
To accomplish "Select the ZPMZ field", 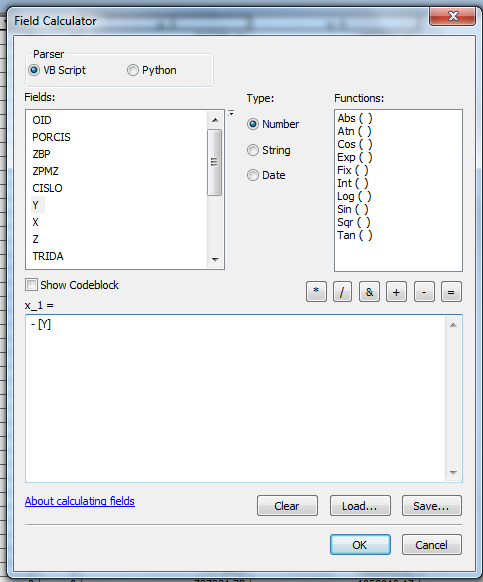I will (45, 171).
